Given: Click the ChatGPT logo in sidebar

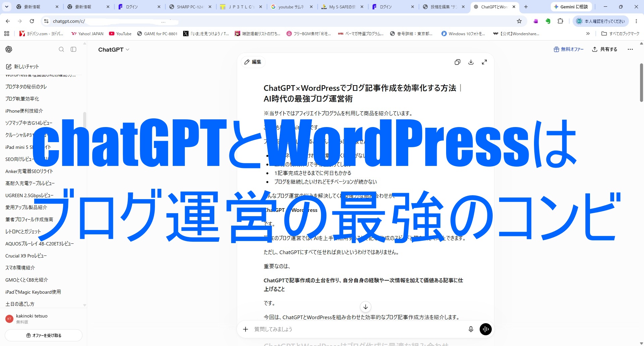Looking at the screenshot, I should click(x=9, y=49).
